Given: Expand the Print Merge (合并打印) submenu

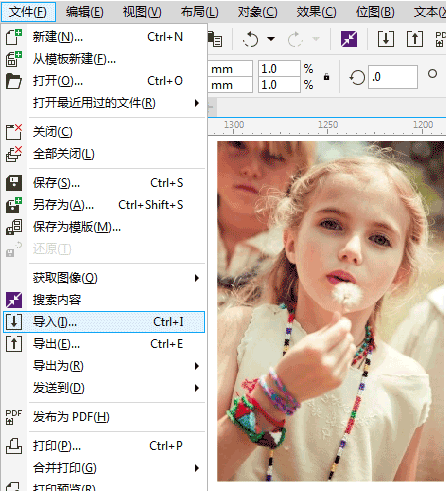Looking at the screenshot, I should click(197, 468).
